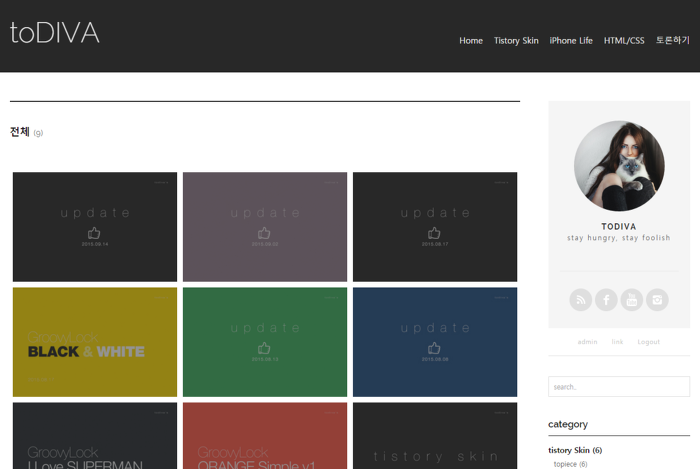Viewport: 700px width, 469px height.
Task: Open the 토론하기 menu item
Action: pos(672,40)
